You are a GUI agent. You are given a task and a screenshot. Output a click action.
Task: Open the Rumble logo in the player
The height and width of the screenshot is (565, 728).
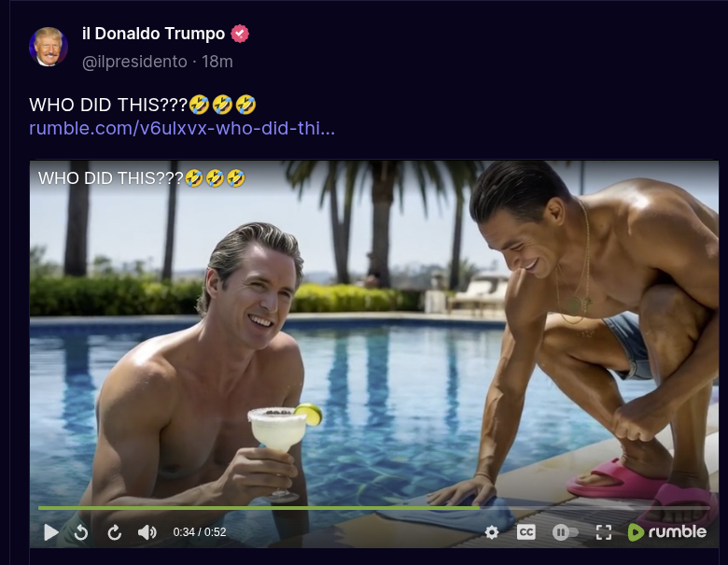pos(667,532)
